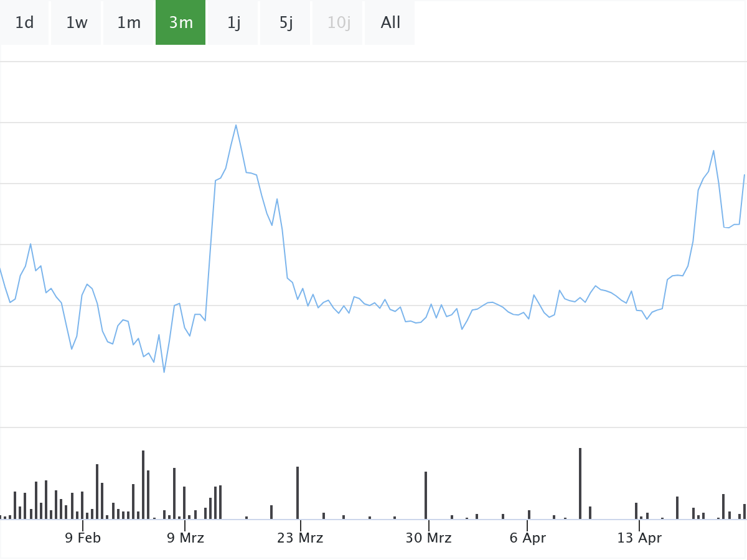Click the greyed-out 10j option
This screenshot has width=747, height=560.
coord(338,23)
